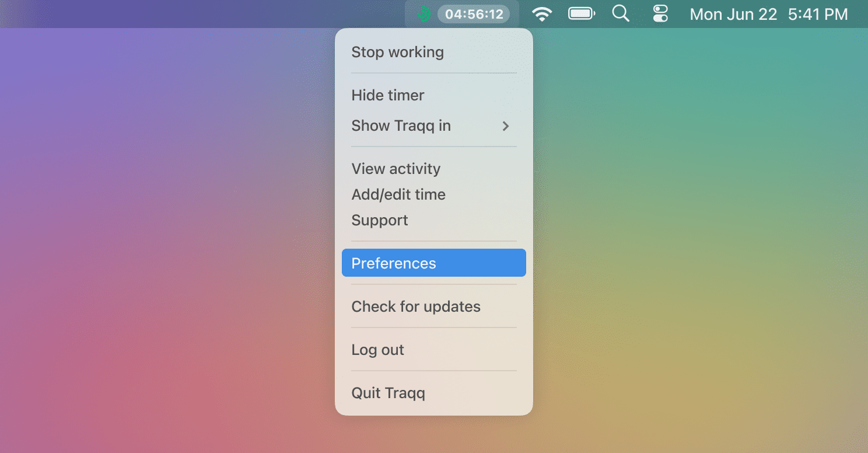The height and width of the screenshot is (453, 868).
Task: Click the Mon Jun 22 date
Action: tap(733, 15)
